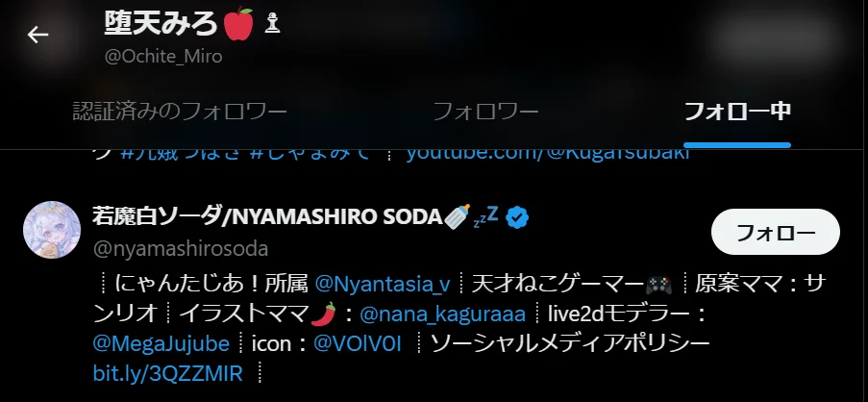868x402 pixels.
Task: Follow NYAMASHIRO SODA with the フォロー button
Action: pyautogui.click(x=776, y=232)
